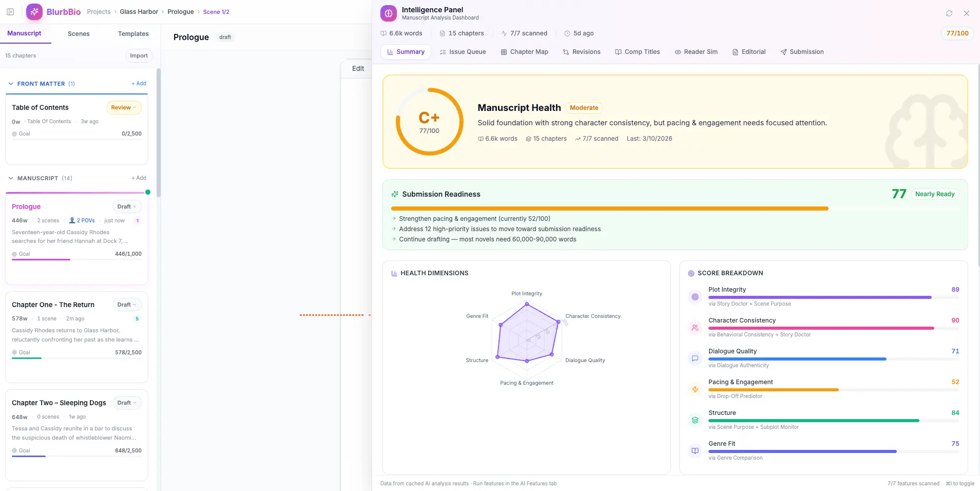This screenshot has width=980, height=491.
Task: Open the Issue Queue tab
Action: tap(463, 52)
